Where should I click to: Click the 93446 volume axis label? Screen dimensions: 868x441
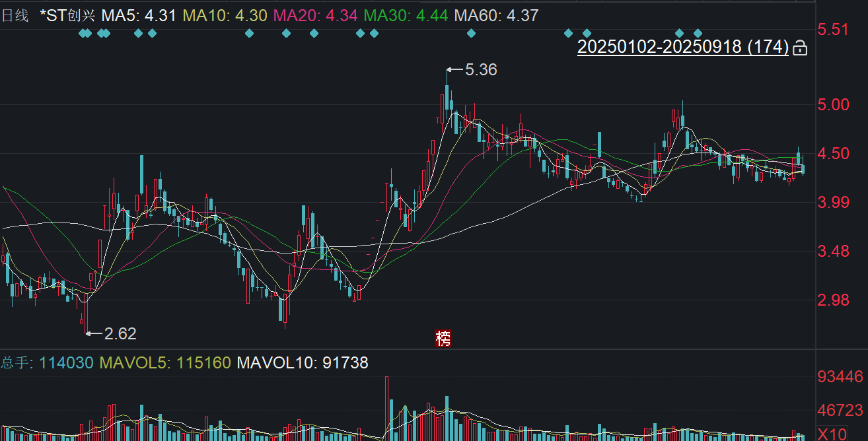(x=840, y=377)
